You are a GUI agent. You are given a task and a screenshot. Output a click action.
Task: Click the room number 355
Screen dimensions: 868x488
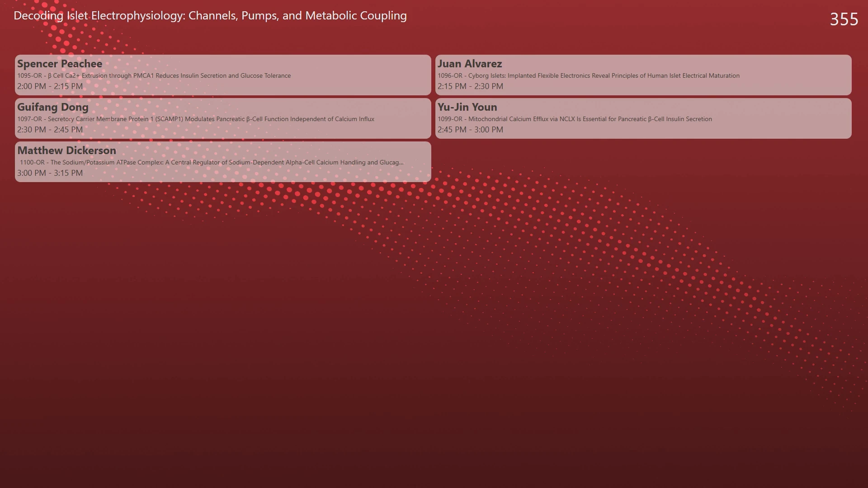click(844, 19)
